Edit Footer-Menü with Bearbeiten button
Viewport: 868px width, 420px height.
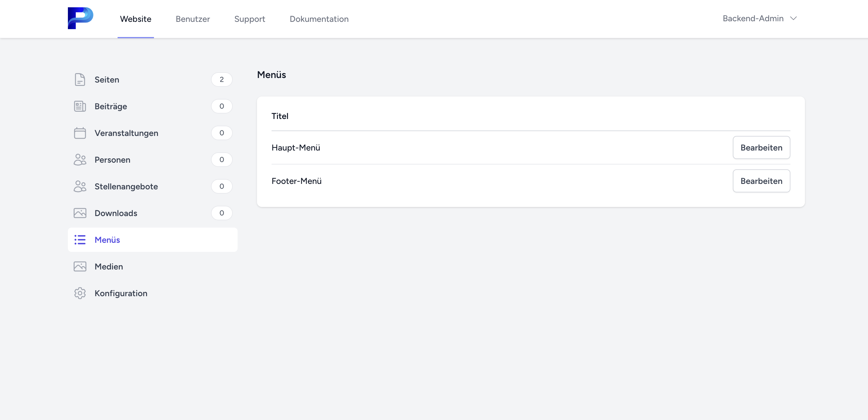[x=761, y=181]
